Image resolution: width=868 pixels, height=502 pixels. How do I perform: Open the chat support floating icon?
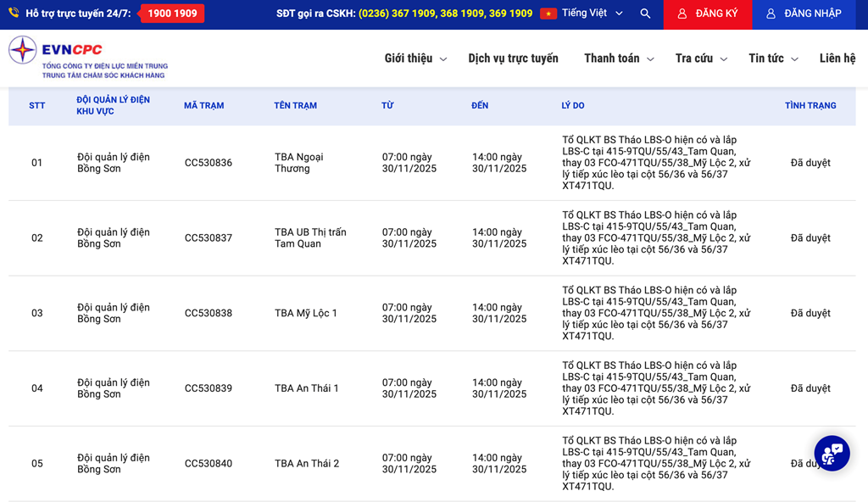832,454
